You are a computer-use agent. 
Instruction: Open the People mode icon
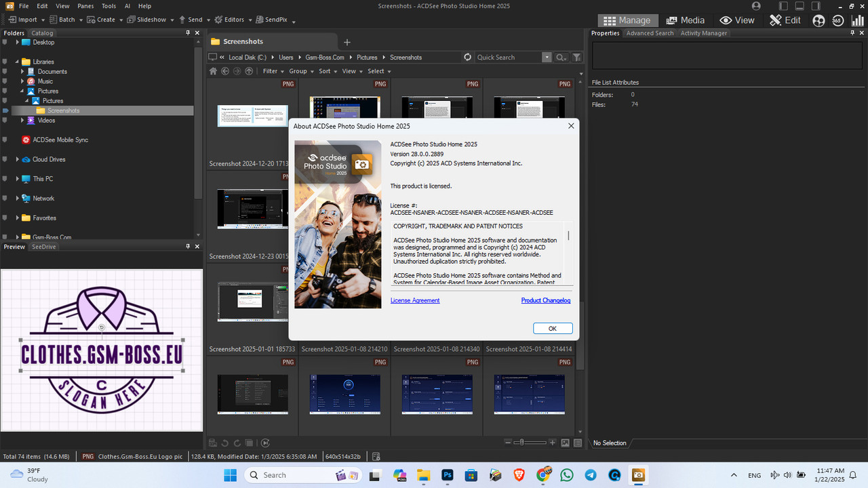coord(818,20)
